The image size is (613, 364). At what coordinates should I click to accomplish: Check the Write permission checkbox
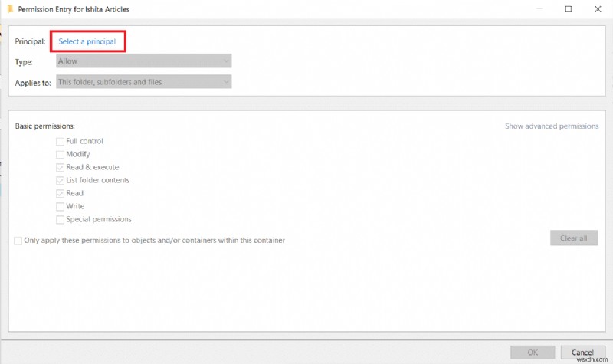[60, 206]
